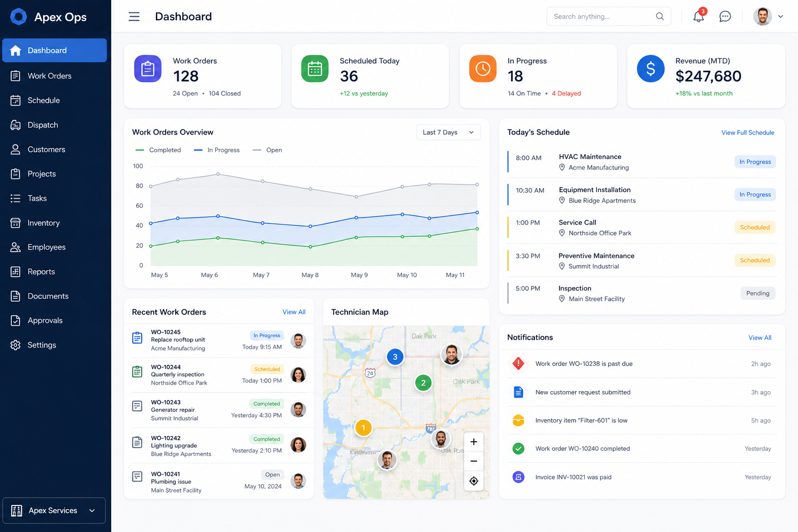This screenshot has height=532, width=798.
Task: Click the Work Orders clipboard card icon
Action: pos(148,69)
